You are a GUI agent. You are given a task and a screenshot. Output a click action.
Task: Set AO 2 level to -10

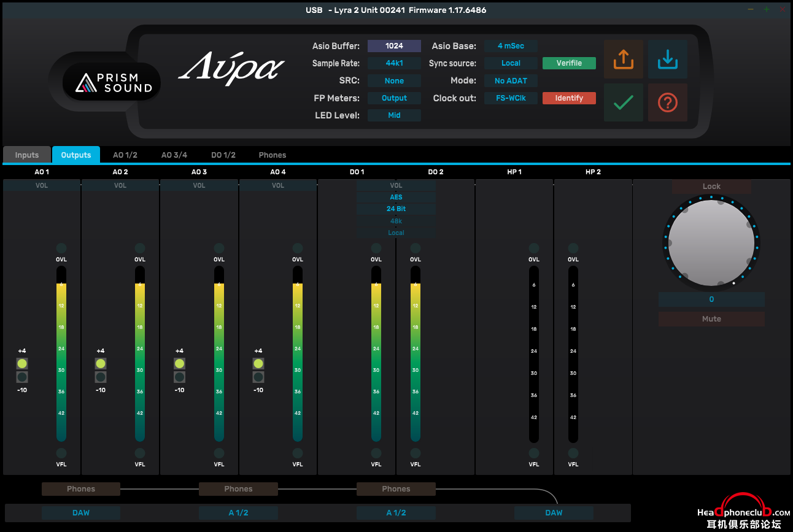tap(101, 377)
